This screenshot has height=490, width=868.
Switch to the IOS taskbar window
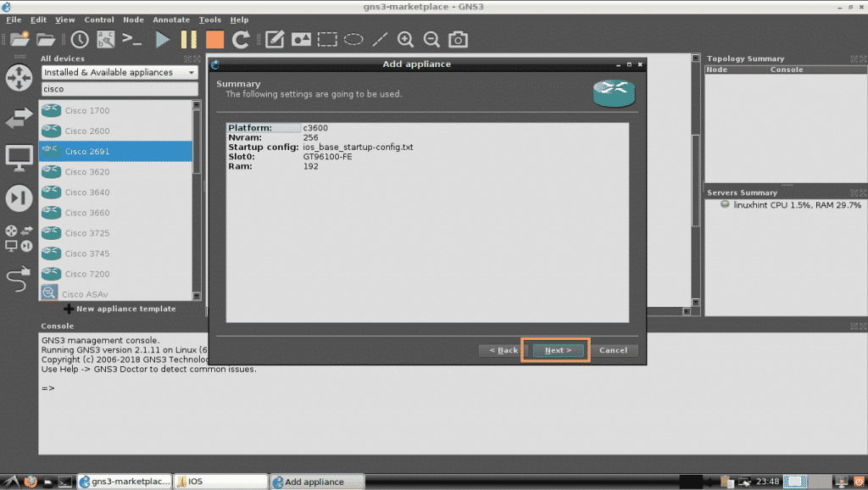220,481
